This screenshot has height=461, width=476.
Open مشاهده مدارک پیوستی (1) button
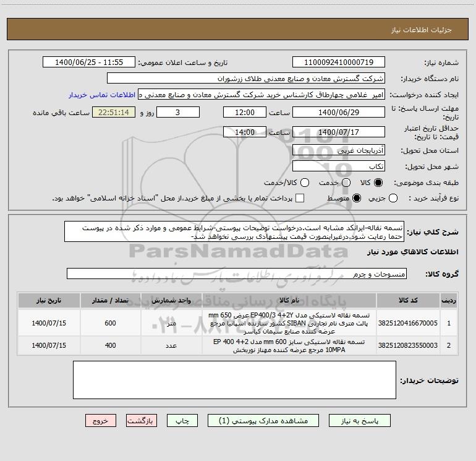(x=263, y=421)
